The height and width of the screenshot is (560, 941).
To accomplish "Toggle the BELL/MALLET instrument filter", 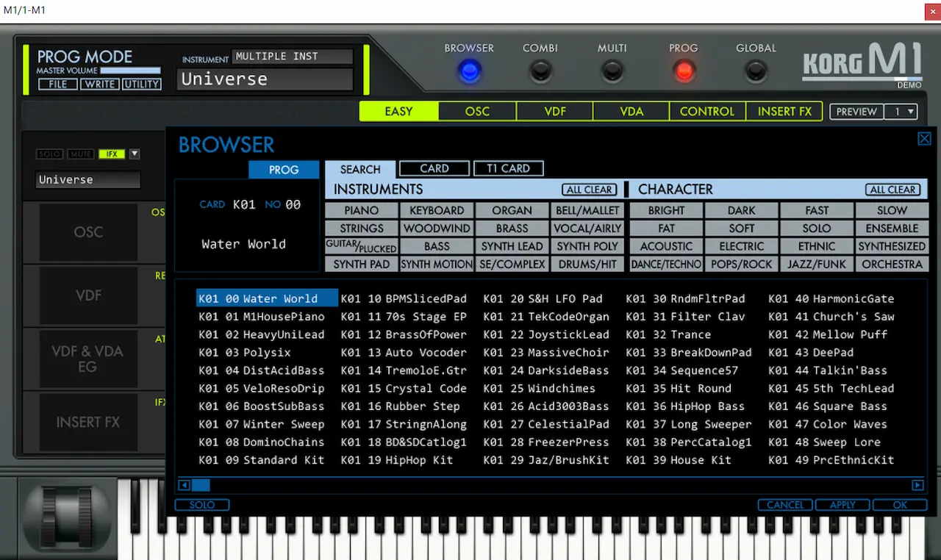I will point(587,210).
